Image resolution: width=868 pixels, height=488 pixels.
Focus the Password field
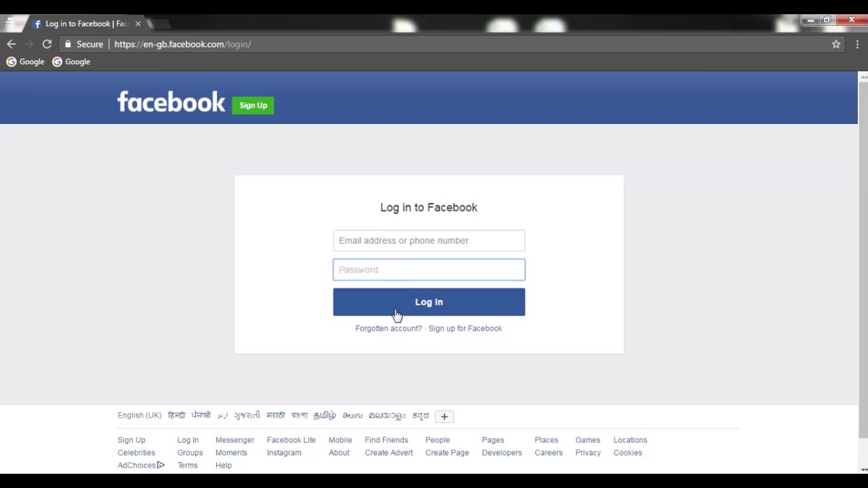[429, 270]
